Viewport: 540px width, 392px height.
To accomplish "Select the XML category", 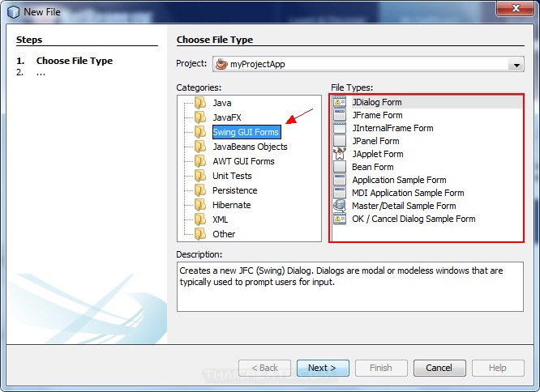I will tap(220, 219).
